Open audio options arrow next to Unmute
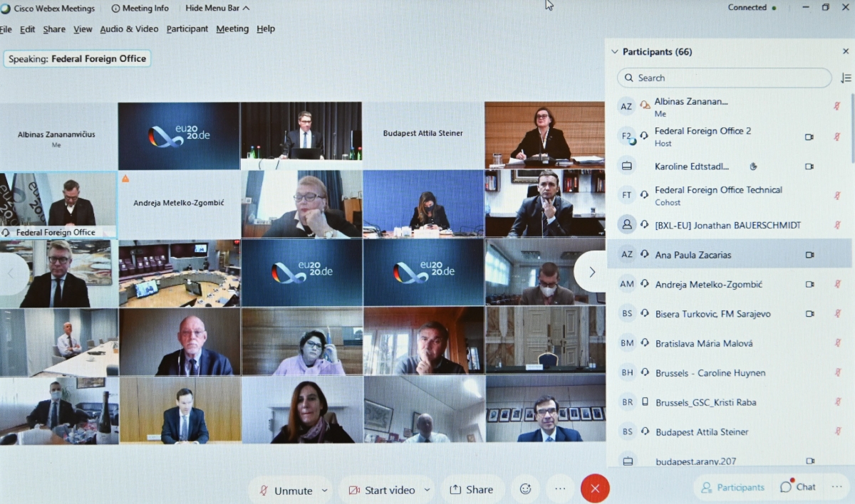 pyautogui.click(x=324, y=490)
